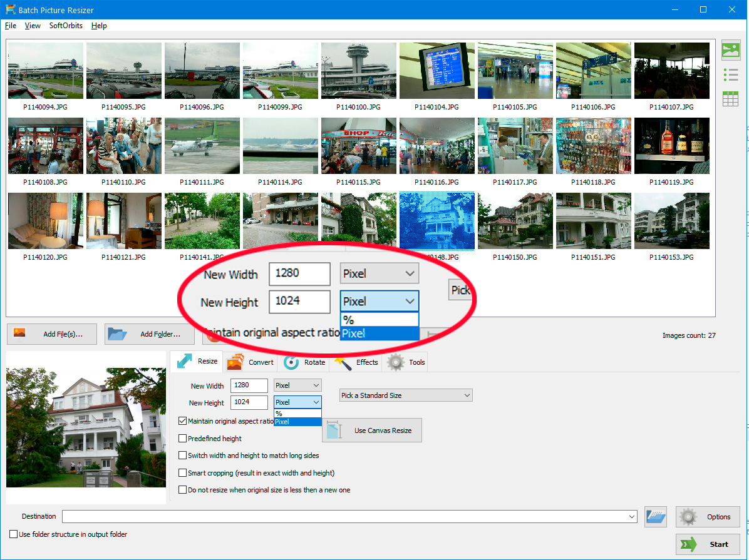The height and width of the screenshot is (560, 749).
Task: Enable the Predefined height checkbox
Action: [x=183, y=439]
